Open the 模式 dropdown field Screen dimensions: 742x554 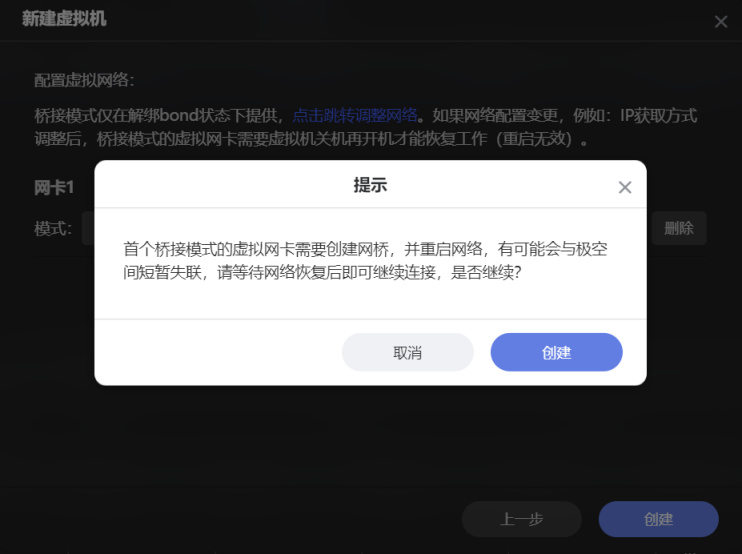click(x=88, y=228)
